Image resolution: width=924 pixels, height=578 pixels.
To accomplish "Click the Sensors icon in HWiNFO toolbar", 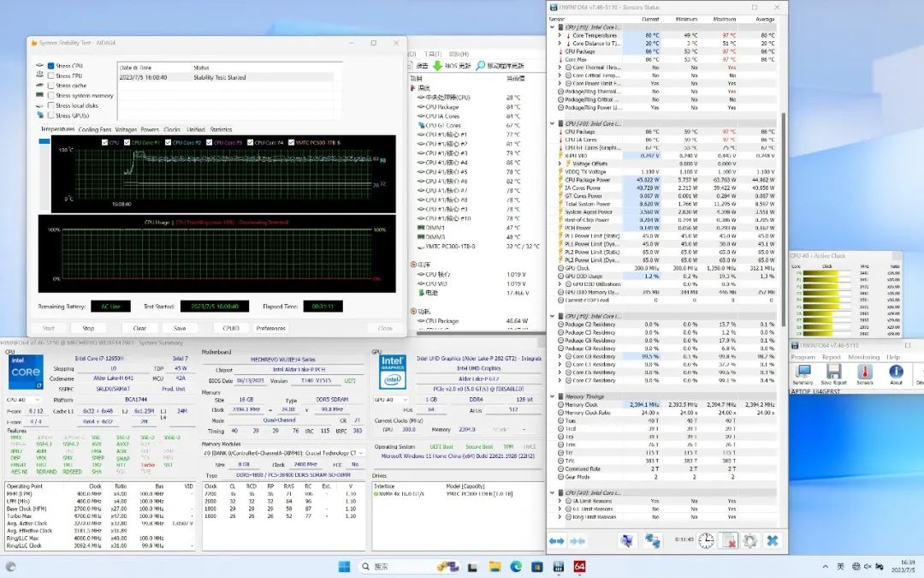I will [864, 372].
